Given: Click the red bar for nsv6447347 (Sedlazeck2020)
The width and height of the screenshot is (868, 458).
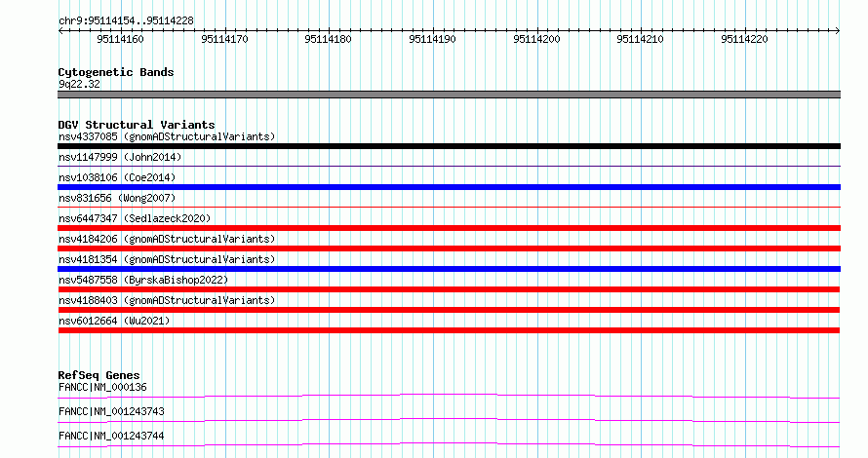Looking at the screenshot, I should coord(449,228).
